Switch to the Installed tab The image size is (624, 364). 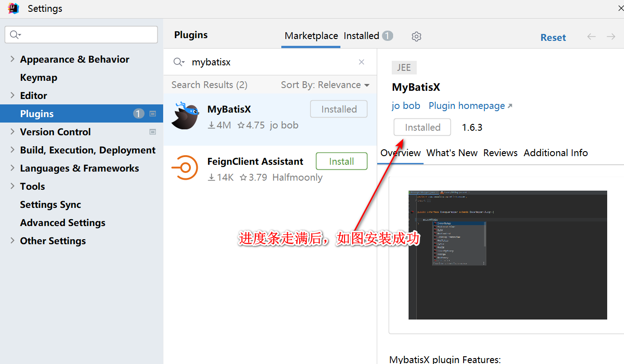click(361, 36)
